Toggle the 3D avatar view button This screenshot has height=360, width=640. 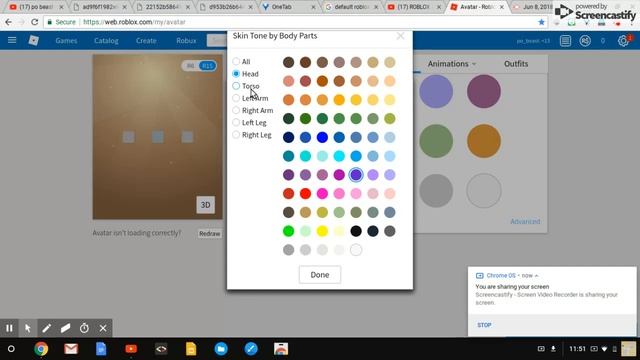click(205, 205)
